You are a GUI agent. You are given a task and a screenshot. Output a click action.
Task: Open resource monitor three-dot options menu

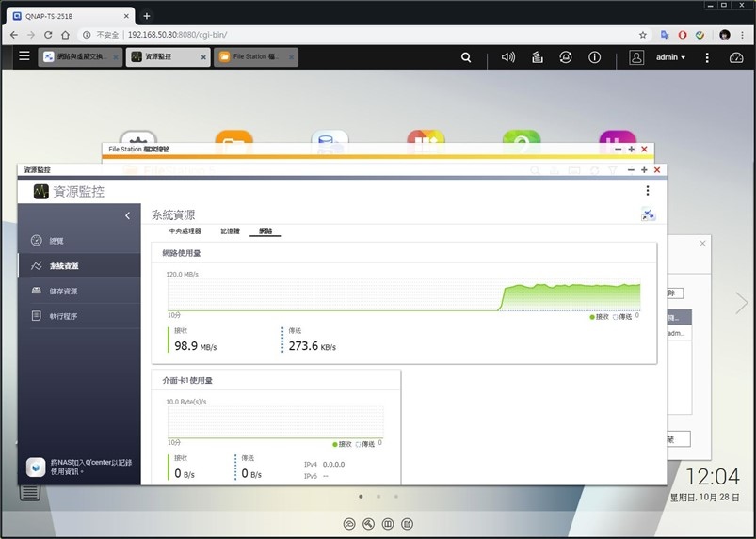point(648,191)
